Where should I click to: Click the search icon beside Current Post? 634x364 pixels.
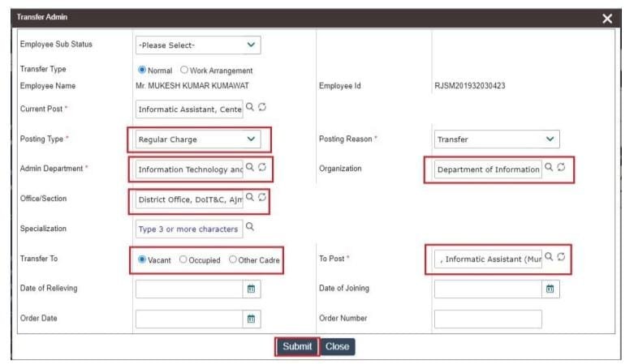(250, 107)
